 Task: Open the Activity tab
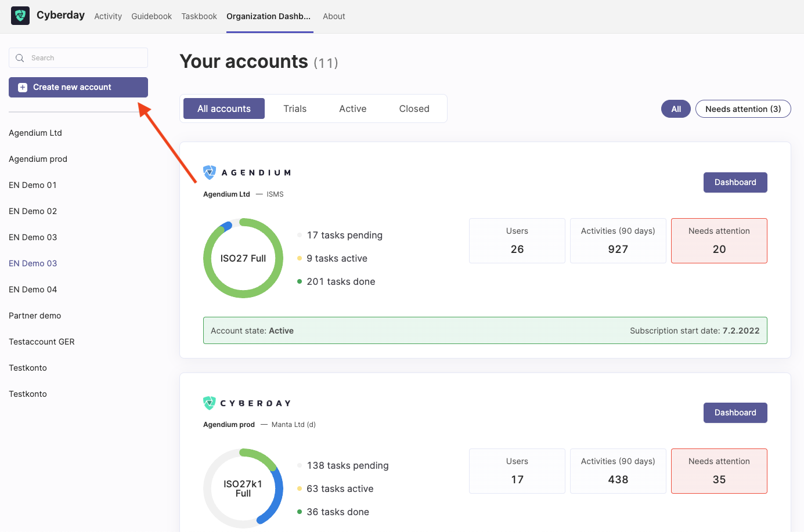click(x=108, y=16)
